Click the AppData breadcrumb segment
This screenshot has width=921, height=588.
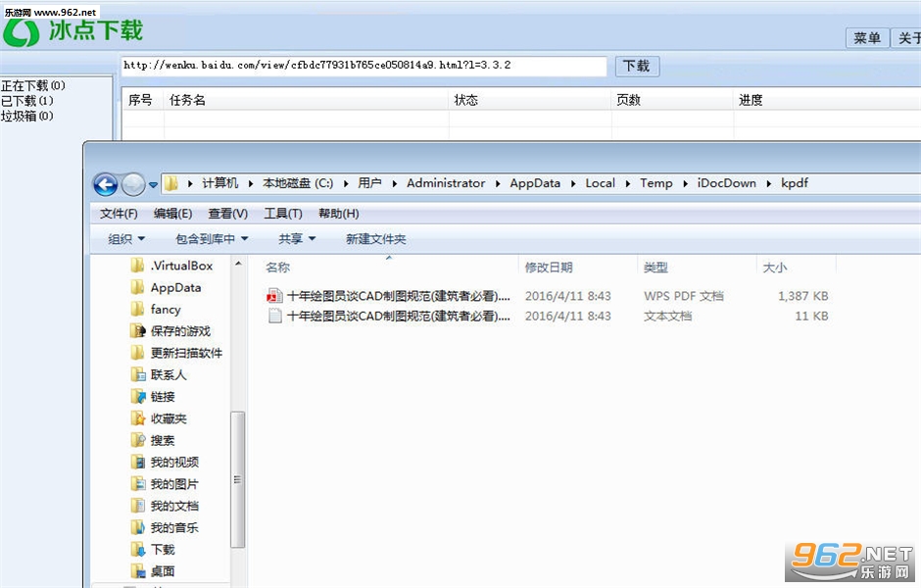click(535, 183)
